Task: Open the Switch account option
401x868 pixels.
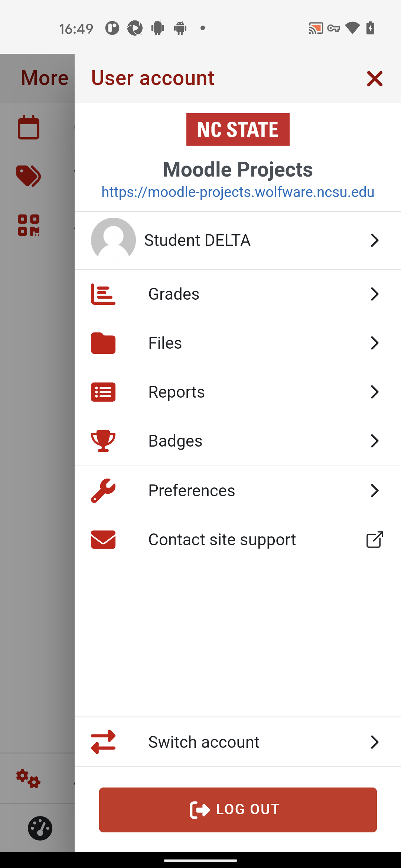Action: (238, 742)
